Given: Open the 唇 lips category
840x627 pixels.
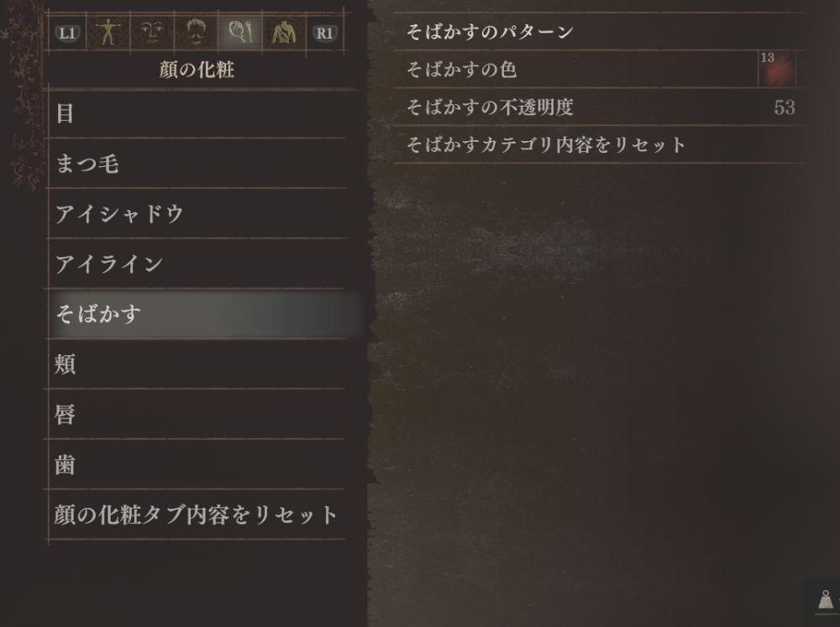Looking at the screenshot, I should coord(197,414).
